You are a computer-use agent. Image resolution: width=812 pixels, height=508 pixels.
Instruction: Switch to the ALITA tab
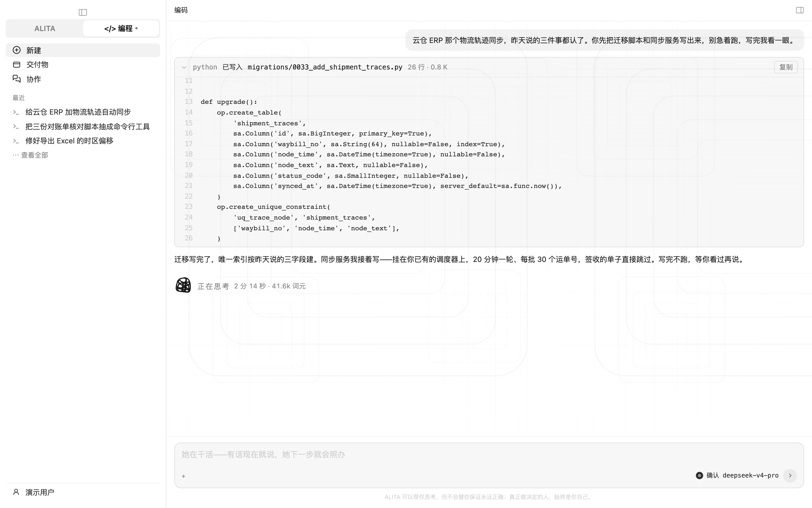[x=45, y=29]
